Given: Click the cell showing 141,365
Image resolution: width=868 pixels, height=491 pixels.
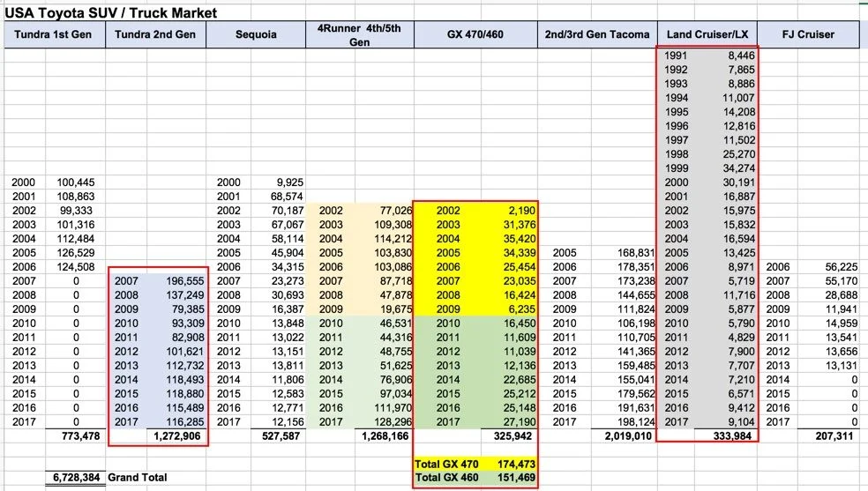Looking at the screenshot, I should tap(636, 352).
